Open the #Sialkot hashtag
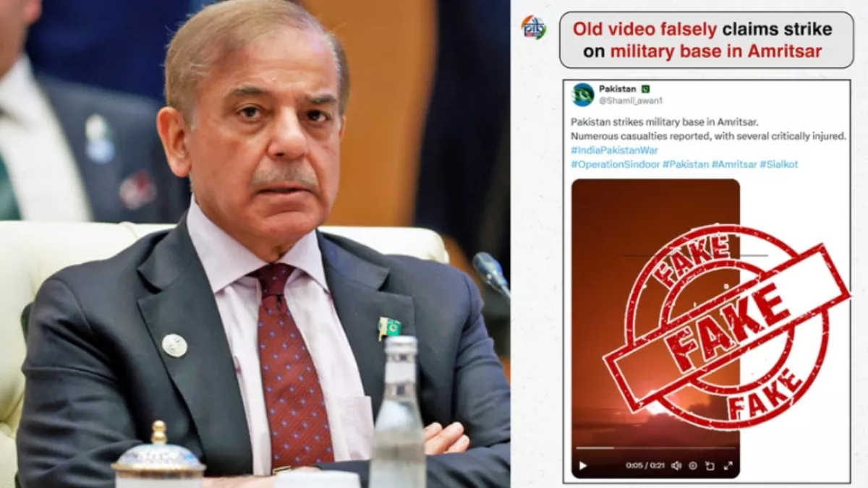The height and width of the screenshot is (488, 868). (778, 165)
